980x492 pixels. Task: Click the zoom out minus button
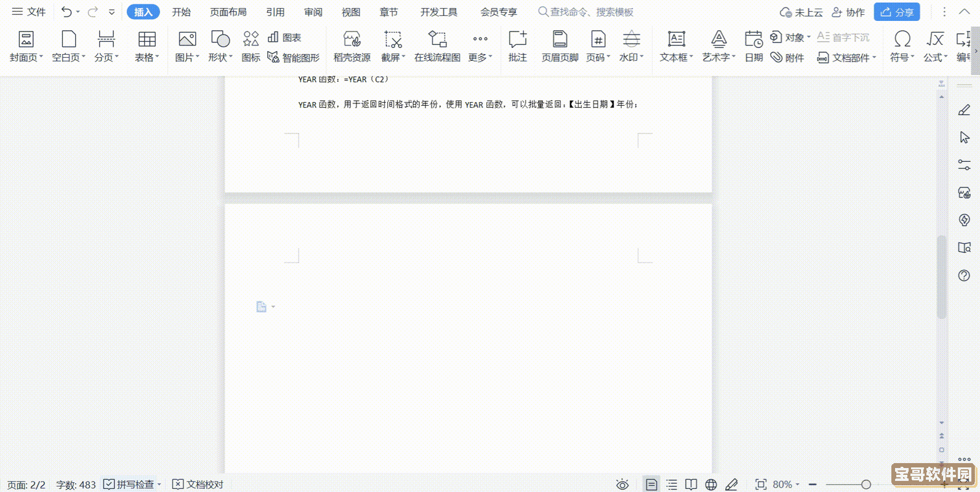[813, 485]
